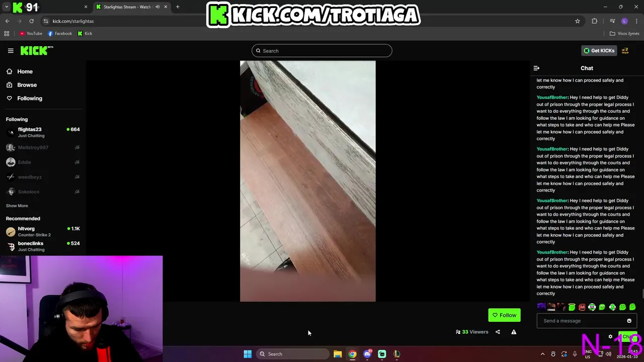Open Eddie offline channel
644x362 pixels.
pos(43,162)
